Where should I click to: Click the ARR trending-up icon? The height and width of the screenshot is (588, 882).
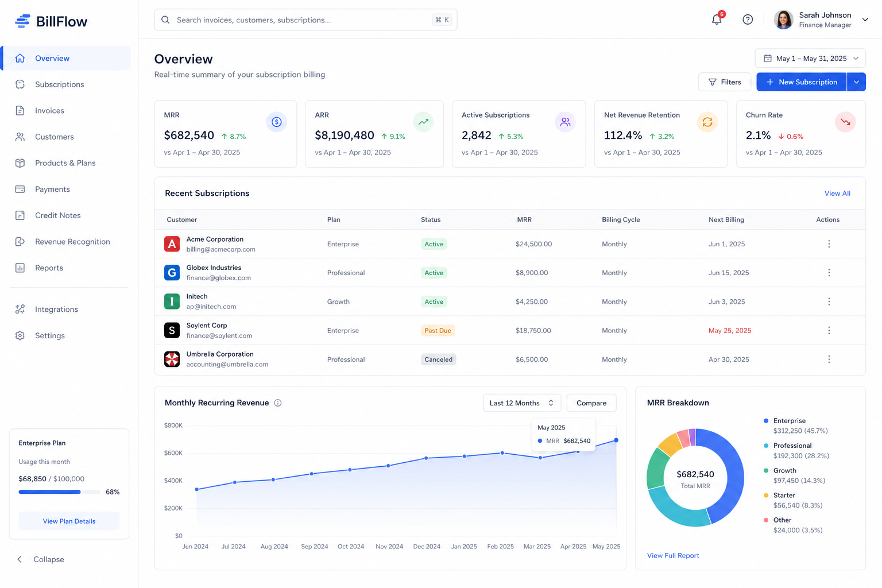(423, 122)
